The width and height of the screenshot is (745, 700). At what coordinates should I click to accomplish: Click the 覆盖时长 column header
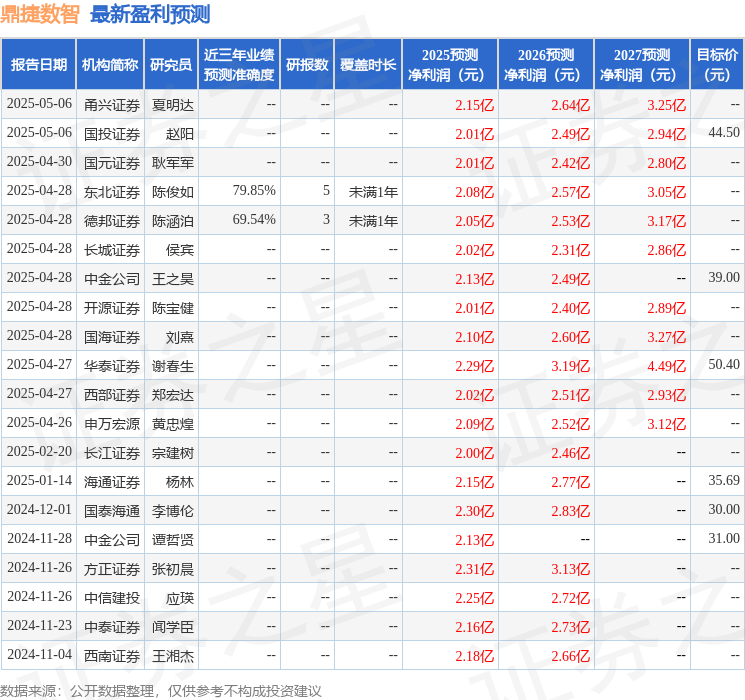(x=368, y=65)
